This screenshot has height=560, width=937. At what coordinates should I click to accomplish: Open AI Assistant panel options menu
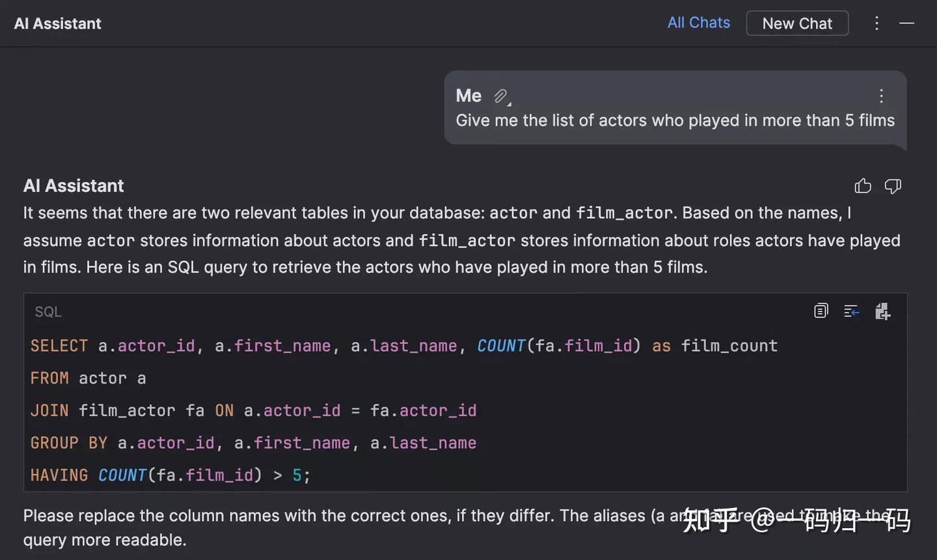[876, 23]
